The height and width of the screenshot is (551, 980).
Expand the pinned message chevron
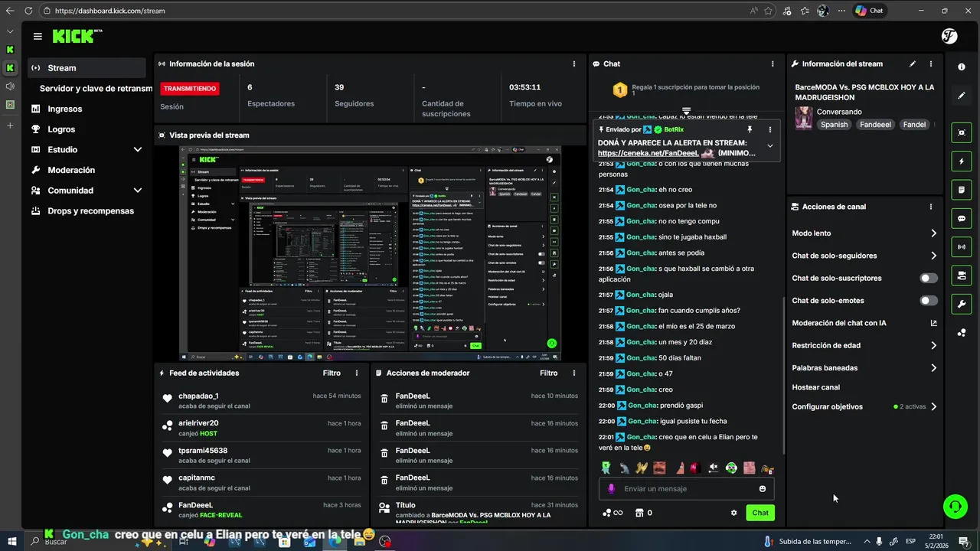click(x=770, y=145)
